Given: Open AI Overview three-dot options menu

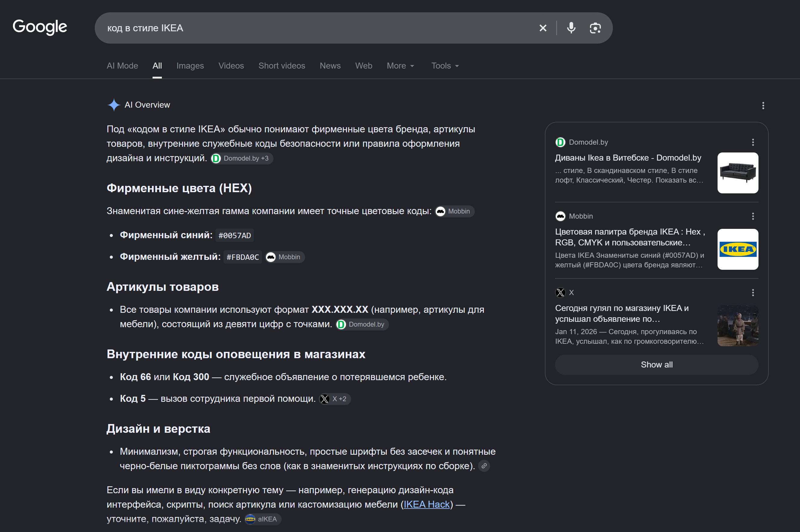Looking at the screenshot, I should (x=763, y=106).
